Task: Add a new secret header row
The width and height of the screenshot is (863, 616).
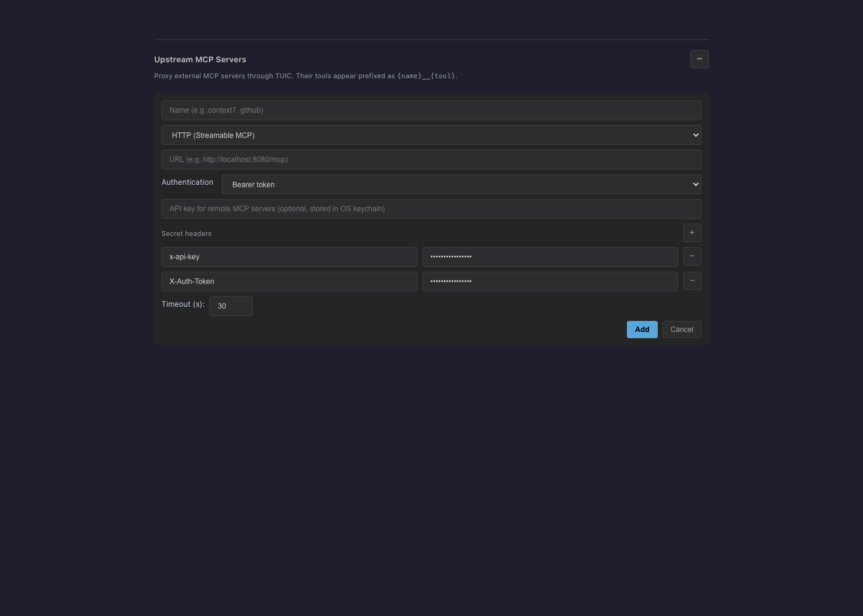Action: coord(692,233)
